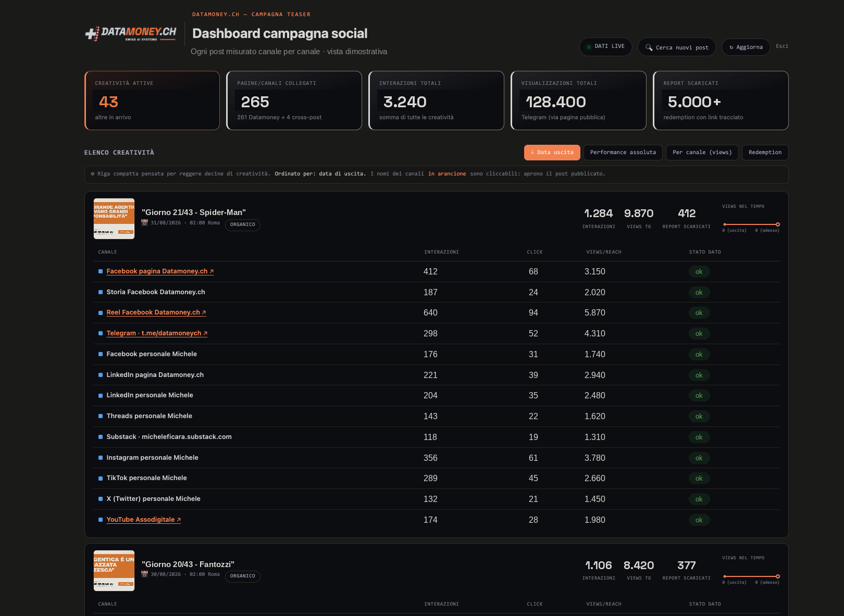Click calendar icon beside 31/08/2026 date
This screenshot has height=616, width=844.
point(145,223)
